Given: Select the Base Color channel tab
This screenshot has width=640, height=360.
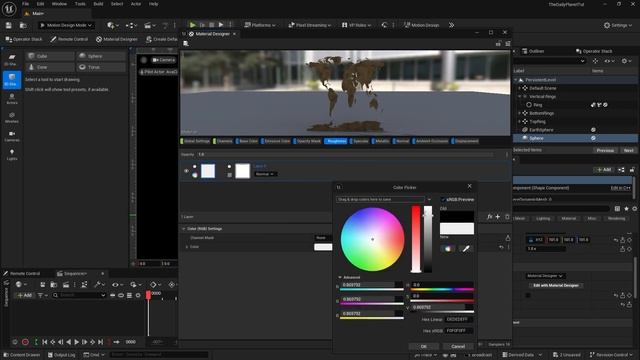Looking at the screenshot, I should 247,141.
